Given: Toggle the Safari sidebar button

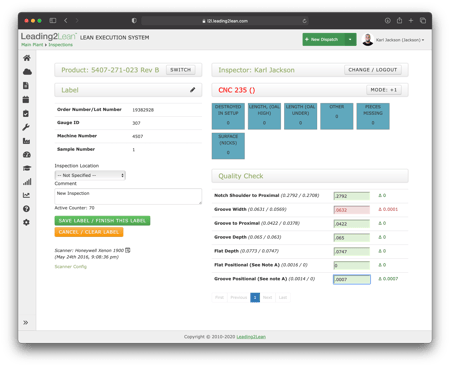Looking at the screenshot, I should coord(53,21).
